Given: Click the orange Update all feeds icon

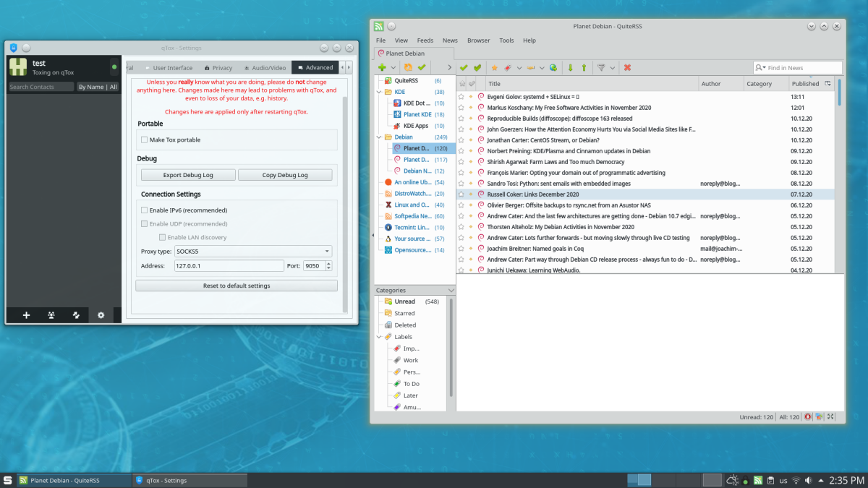Looking at the screenshot, I should [x=408, y=68].
